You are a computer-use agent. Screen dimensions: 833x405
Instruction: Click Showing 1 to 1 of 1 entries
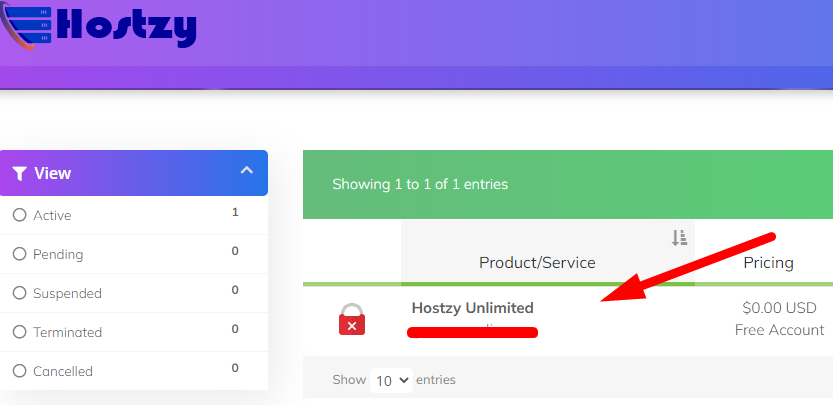tap(420, 184)
